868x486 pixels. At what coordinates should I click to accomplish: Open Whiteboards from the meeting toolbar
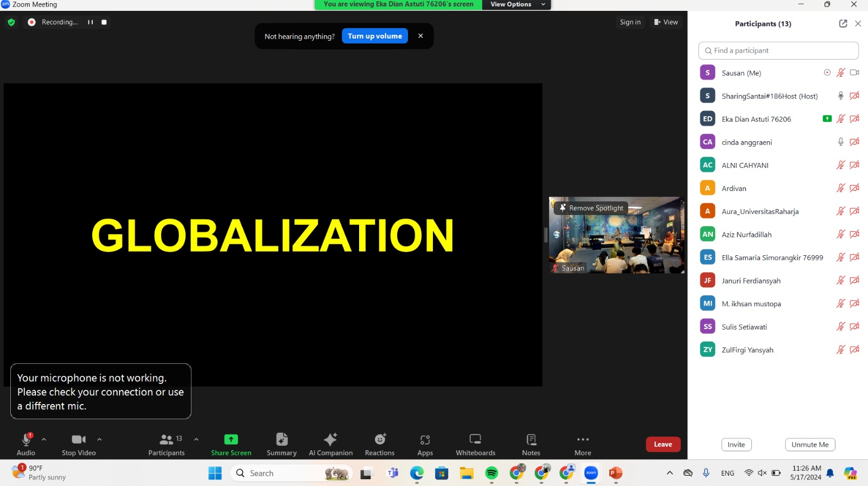point(475,444)
